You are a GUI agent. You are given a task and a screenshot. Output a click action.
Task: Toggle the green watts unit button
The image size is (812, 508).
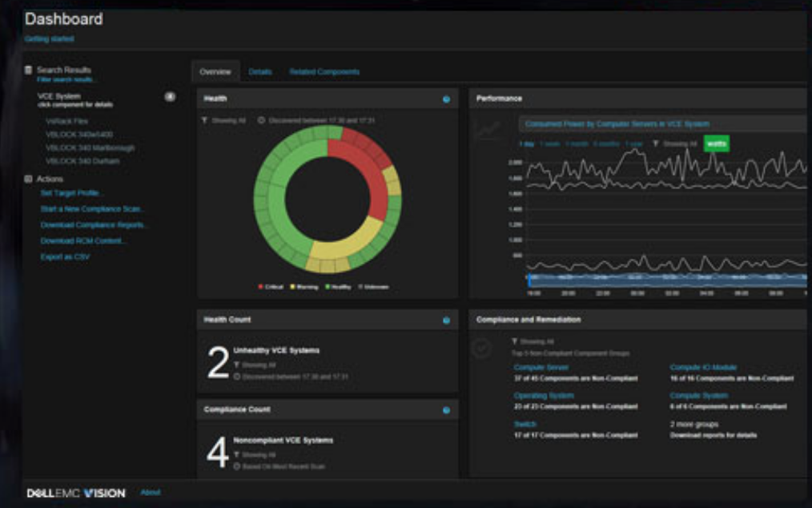click(x=716, y=144)
